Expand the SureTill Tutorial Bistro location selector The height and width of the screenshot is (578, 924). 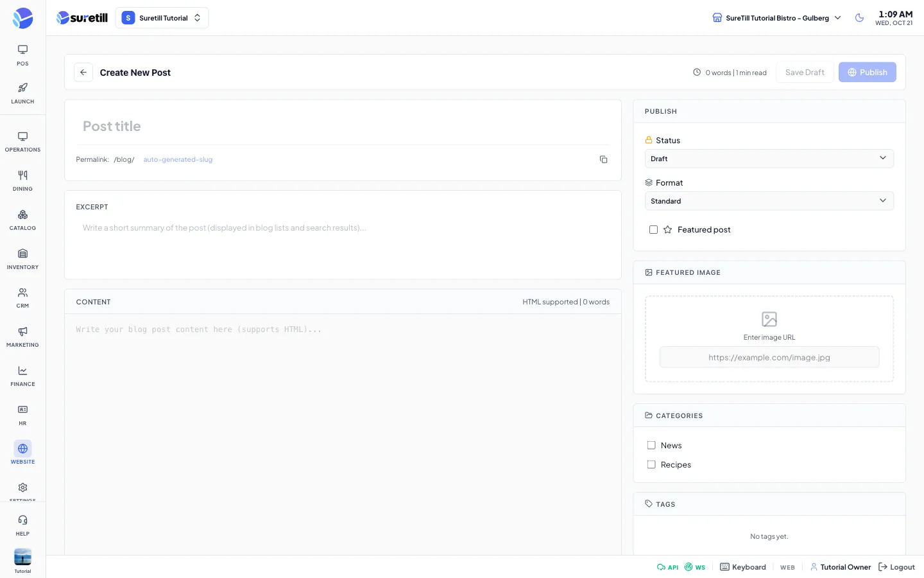click(x=776, y=18)
